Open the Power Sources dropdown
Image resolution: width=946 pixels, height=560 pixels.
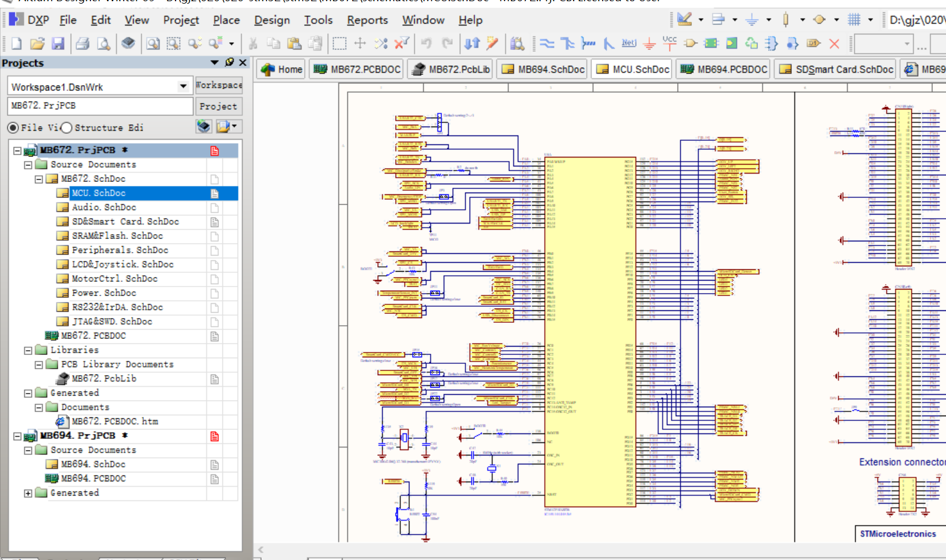[769, 20]
